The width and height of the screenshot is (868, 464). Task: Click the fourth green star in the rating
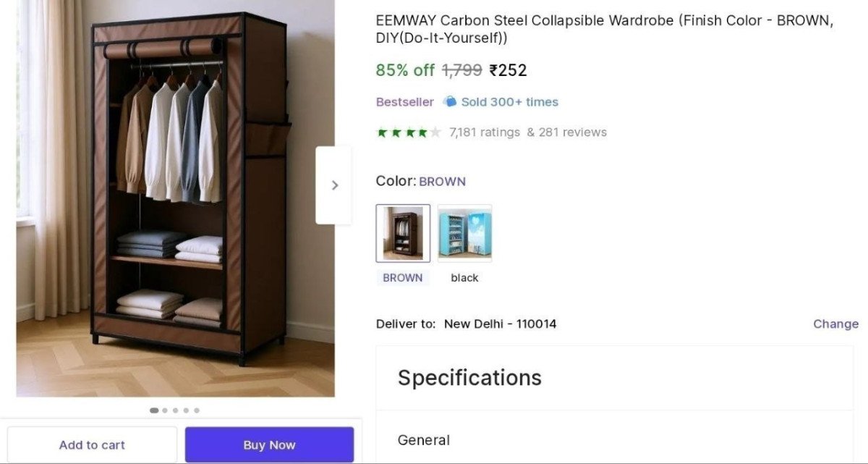pyautogui.click(x=423, y=133)
